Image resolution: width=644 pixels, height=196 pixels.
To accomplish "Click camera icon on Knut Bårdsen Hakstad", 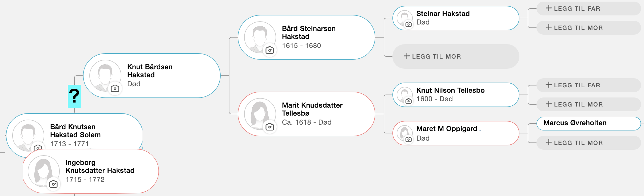I will pyautogui.click(x=115, y=88).
